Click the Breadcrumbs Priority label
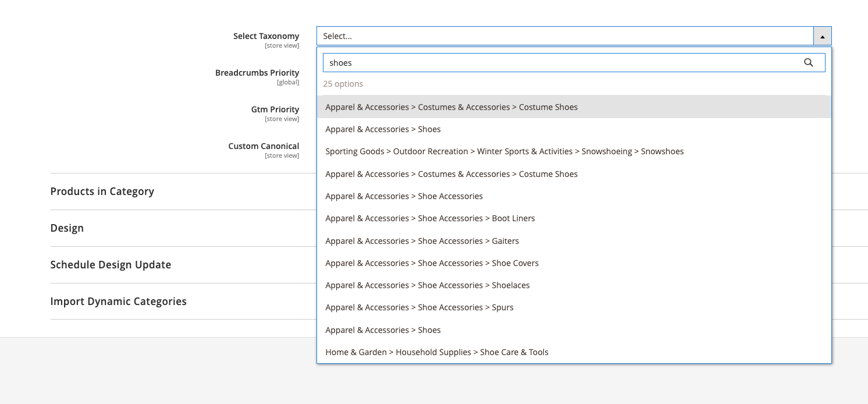This screenshot has height=404, width=868. (257, 73)
